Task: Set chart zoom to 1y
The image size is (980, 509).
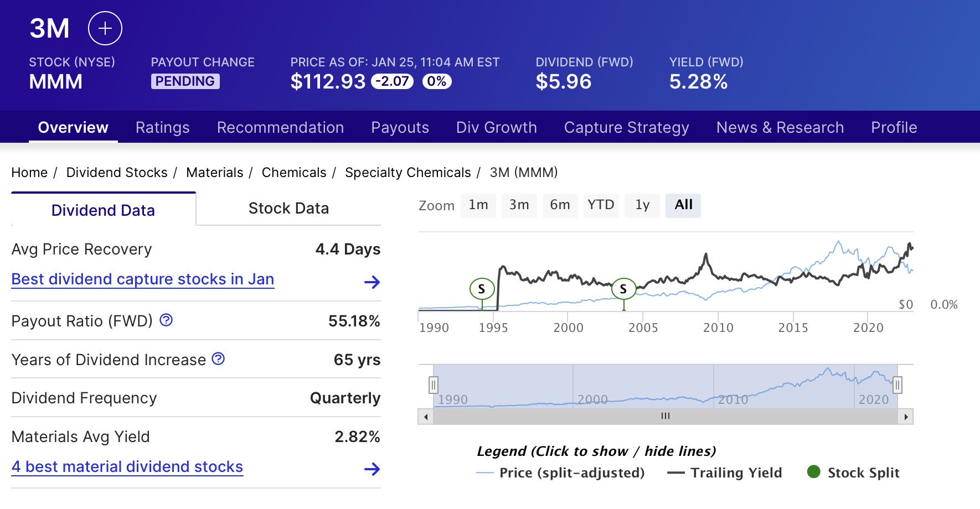Action: coord(642,205)
